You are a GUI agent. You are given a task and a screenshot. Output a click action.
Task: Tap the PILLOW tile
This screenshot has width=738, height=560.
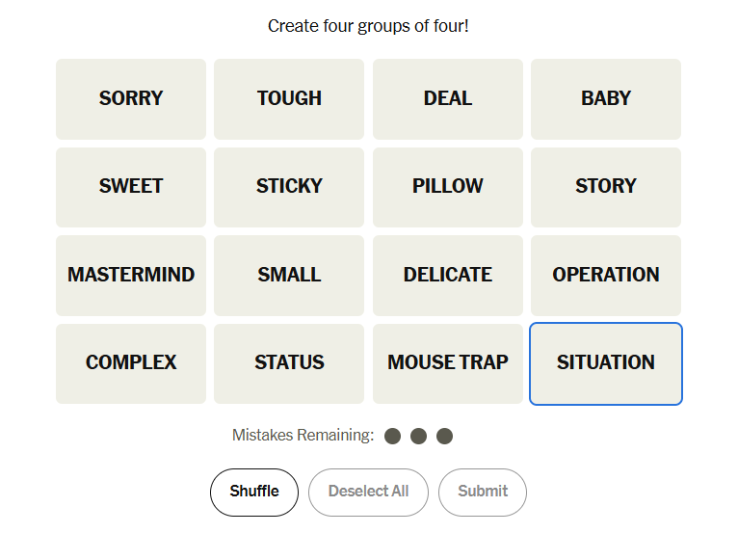448,186
